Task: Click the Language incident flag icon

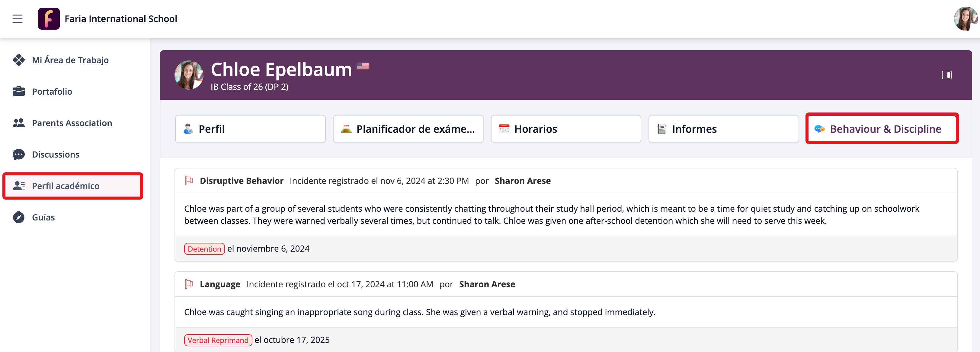Action: tap(189, 284)
